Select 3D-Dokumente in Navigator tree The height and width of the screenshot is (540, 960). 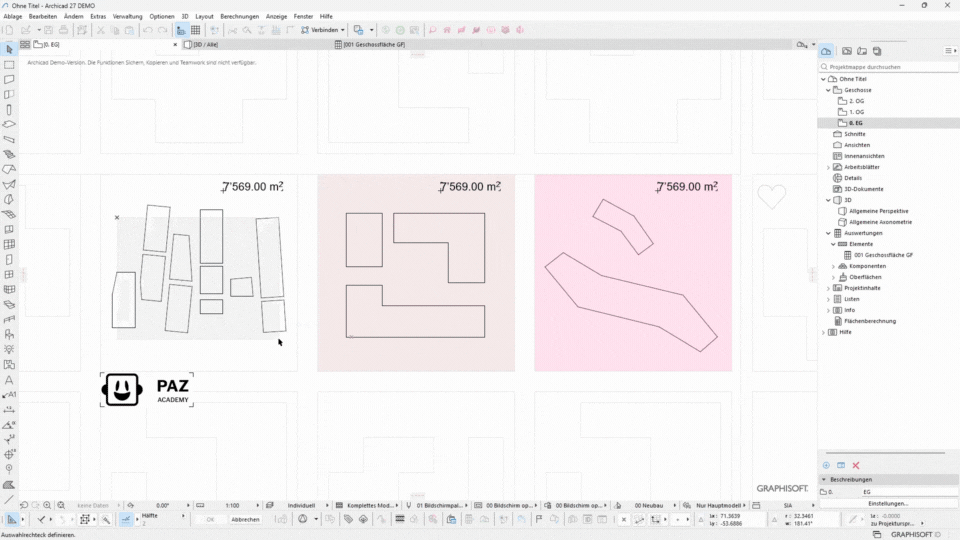(863, 189)
